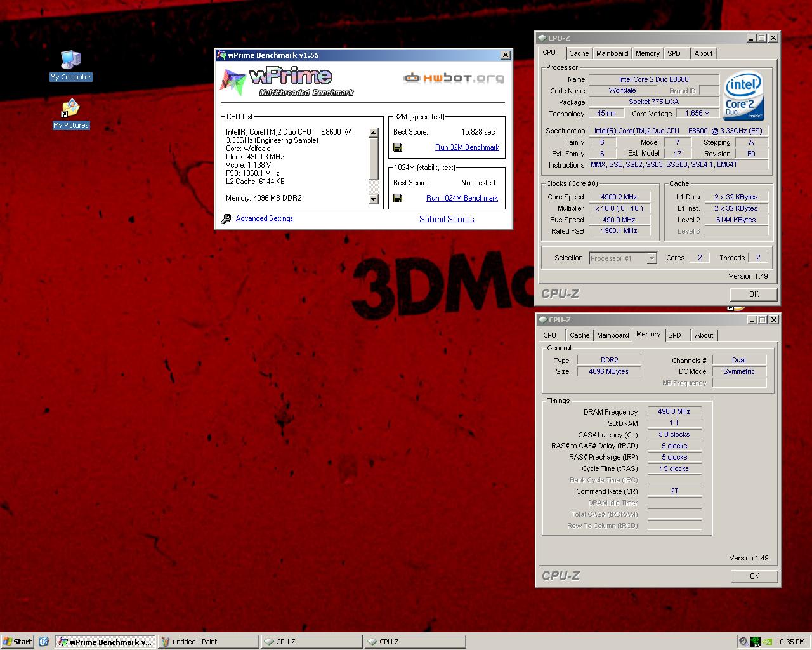Image resolution: width=812 pixels, height=650 pixels.
Task: Click Package value Socket 775 LGA
Action: point(653,102)
